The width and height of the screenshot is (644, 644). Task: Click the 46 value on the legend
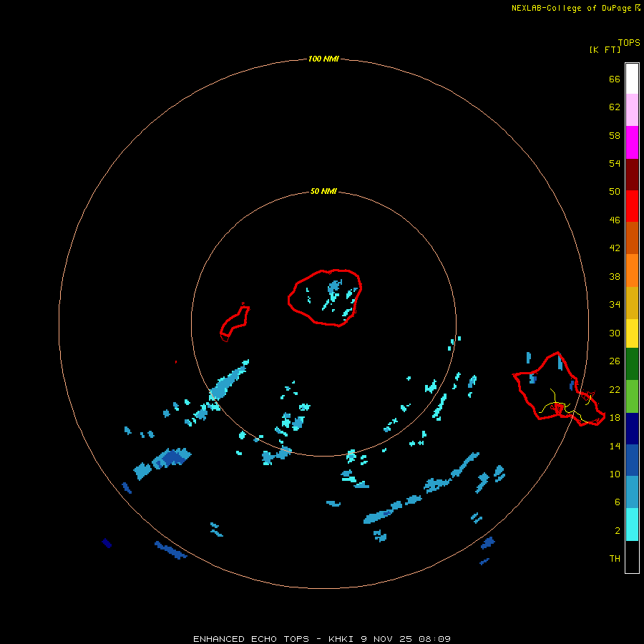coord(615,220)
